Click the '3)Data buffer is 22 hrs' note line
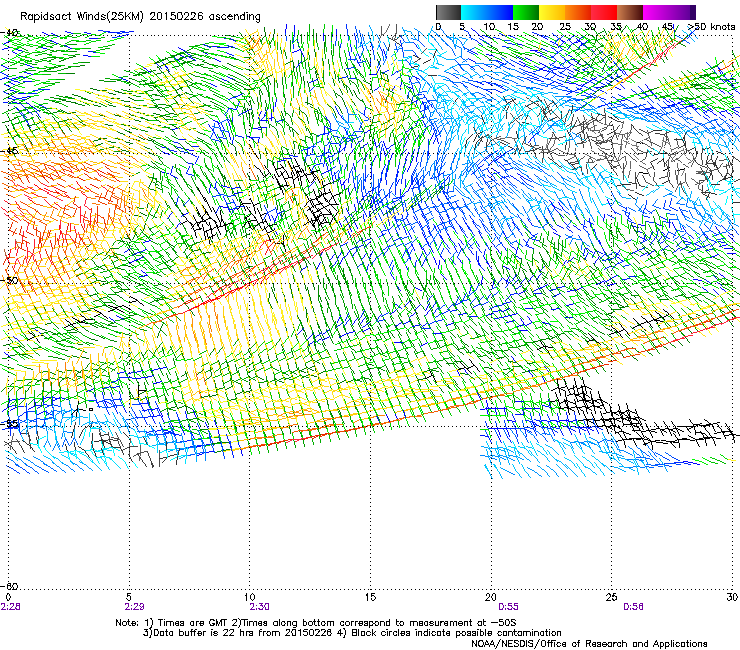This screenshot has height=650, width=740. pos(352,633)
